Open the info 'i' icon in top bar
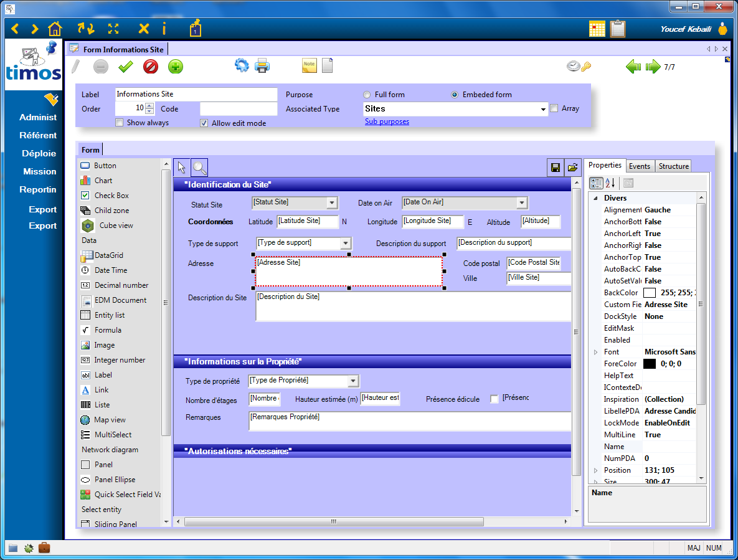Screen dimensions: 738x560 point(164,29)
